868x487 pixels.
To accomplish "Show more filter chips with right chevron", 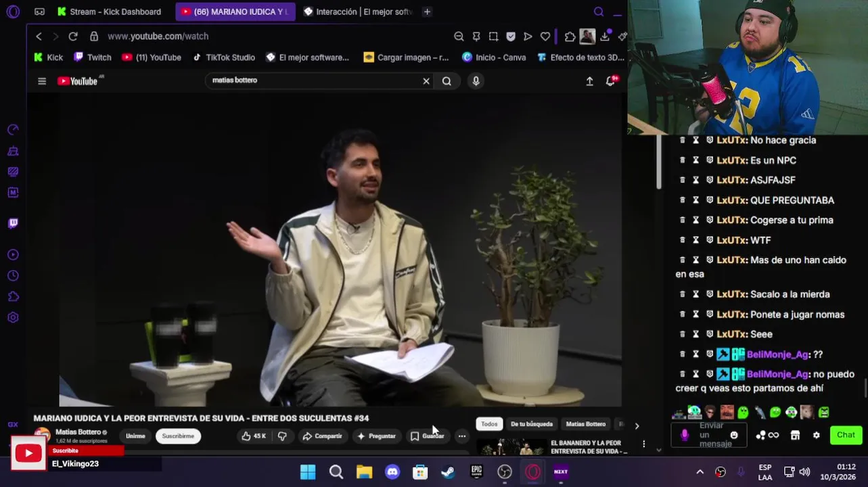I will (x=637, y=425).
